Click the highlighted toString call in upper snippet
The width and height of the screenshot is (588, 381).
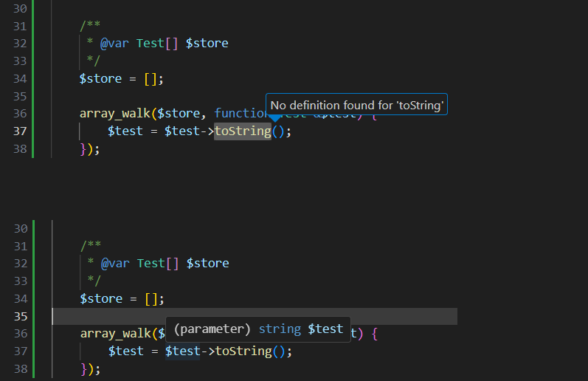[242, 131]
